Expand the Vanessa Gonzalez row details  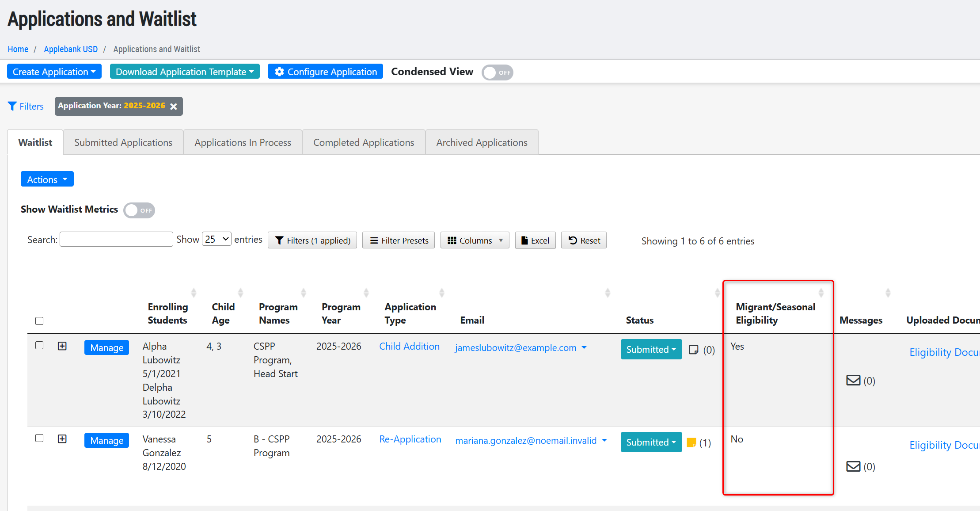click(62, 439)
